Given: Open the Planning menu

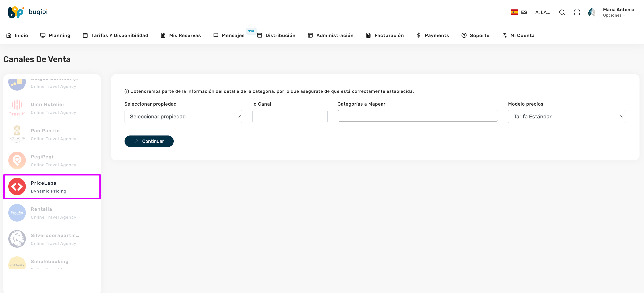Looking at the screenshot, I should (x=55, y=35).
